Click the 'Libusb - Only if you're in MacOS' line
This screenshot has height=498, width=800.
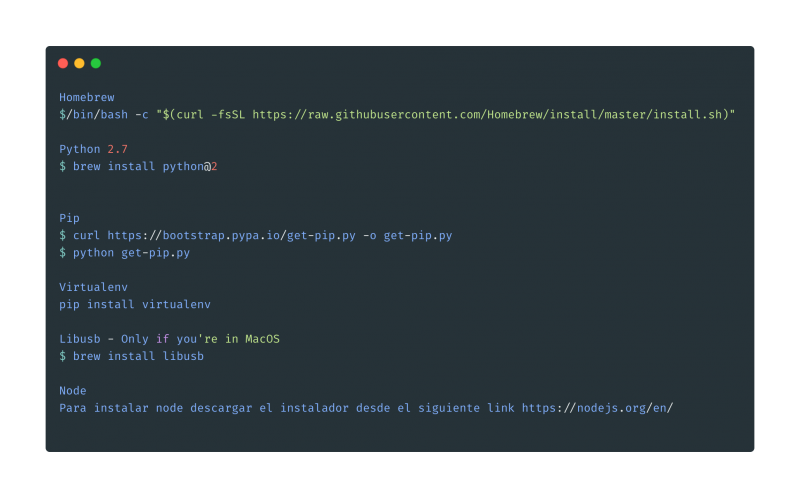coord(169,339)
